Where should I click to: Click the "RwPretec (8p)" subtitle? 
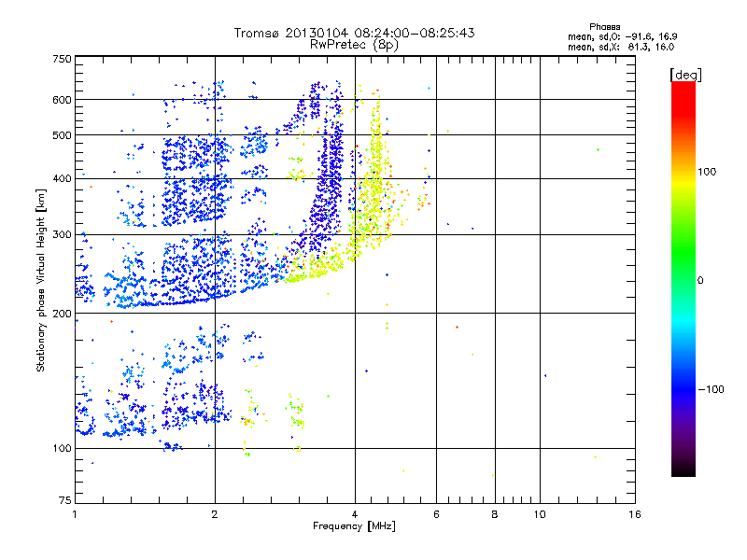click(354, 45)
